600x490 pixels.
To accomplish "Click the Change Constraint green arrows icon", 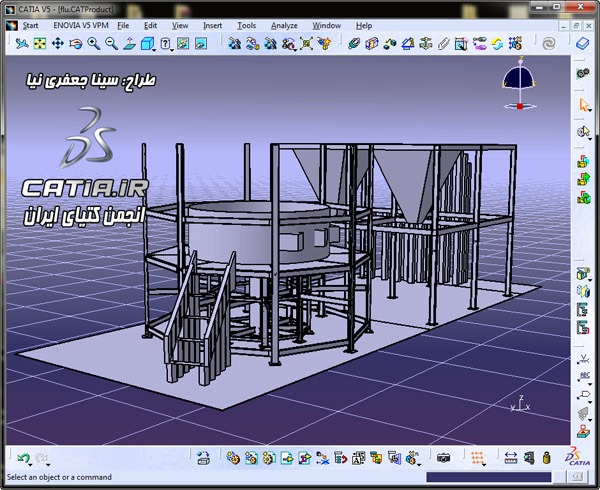I will [x=497, y=44].
